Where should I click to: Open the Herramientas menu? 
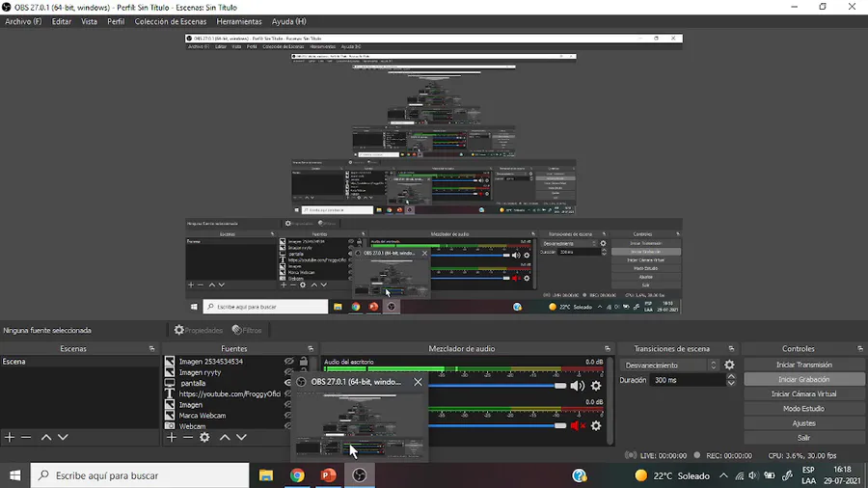click(239, 21)
